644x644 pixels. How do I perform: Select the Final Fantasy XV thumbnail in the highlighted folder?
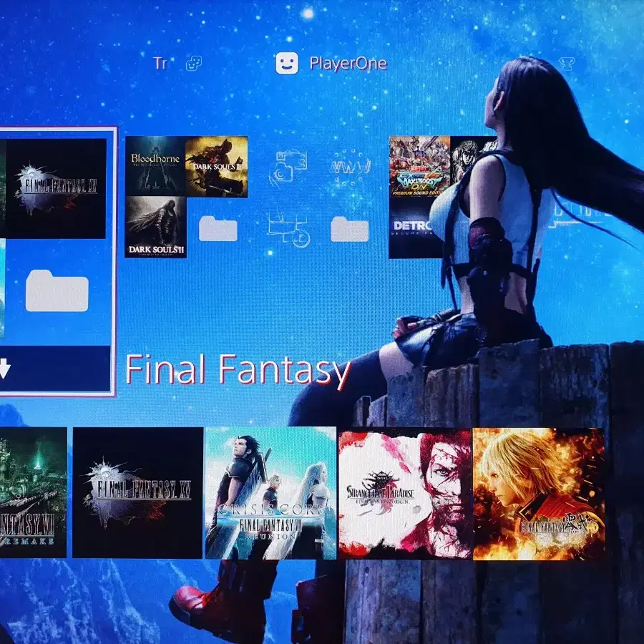[56, 188]
